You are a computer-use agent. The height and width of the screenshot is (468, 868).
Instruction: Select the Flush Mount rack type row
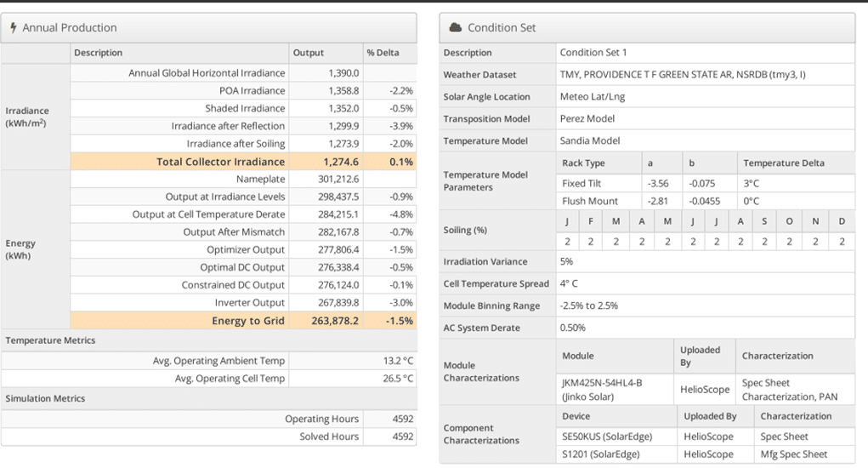[590, 202]
